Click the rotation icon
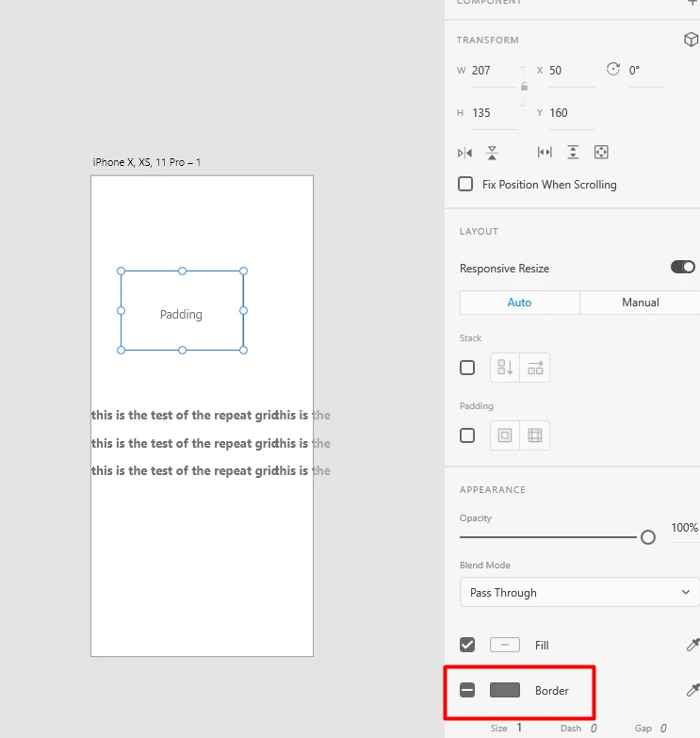This screenshot has height=738, width=700. (x=613, y=69)
